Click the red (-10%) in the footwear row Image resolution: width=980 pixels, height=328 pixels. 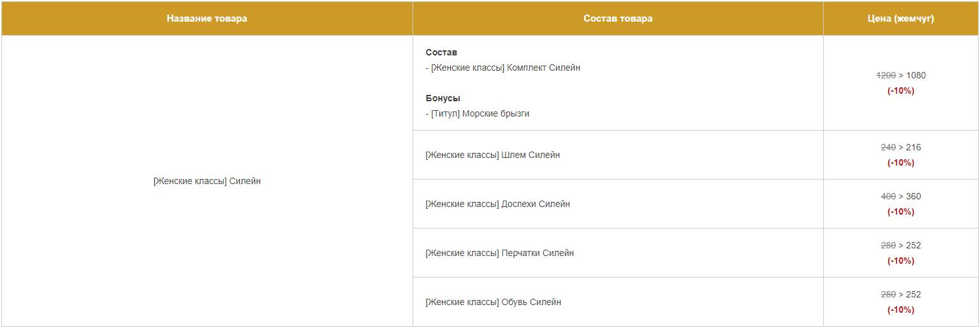click(x=901, y=310)
